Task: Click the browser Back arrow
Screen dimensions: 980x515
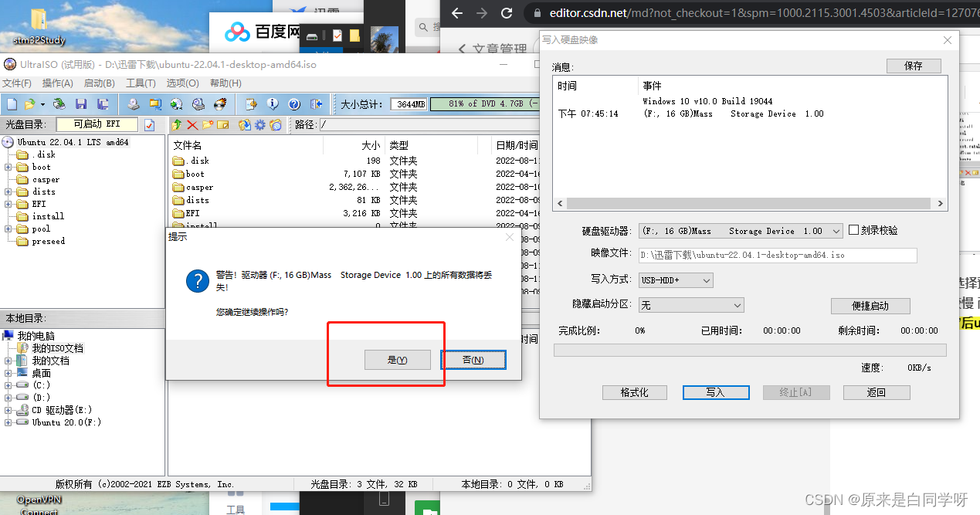Action: pyautogui.click(x=457, y=13)
